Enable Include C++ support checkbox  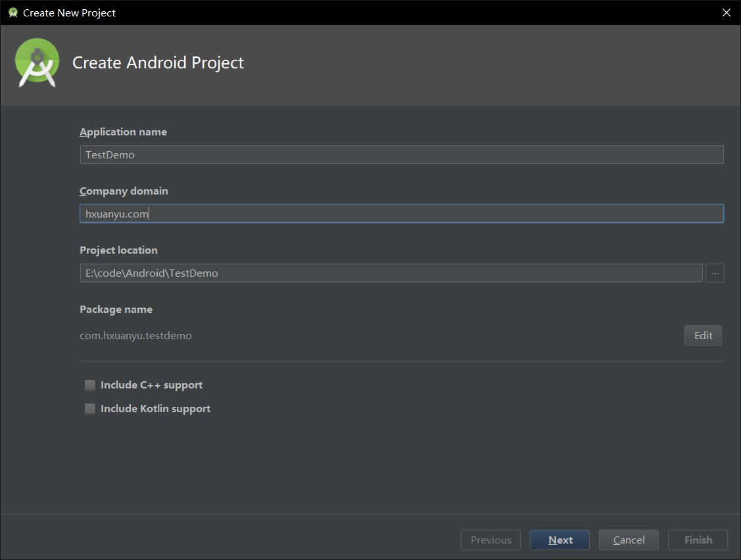pyautogui.click(x=90, y=385)
